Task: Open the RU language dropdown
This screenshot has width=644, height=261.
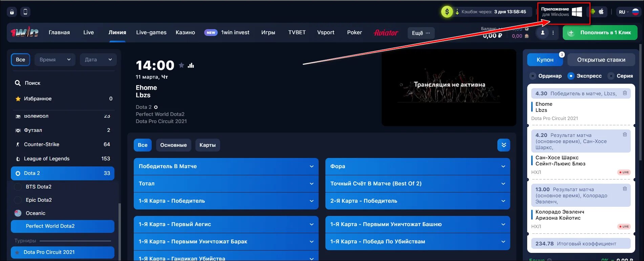Action: 624,12
